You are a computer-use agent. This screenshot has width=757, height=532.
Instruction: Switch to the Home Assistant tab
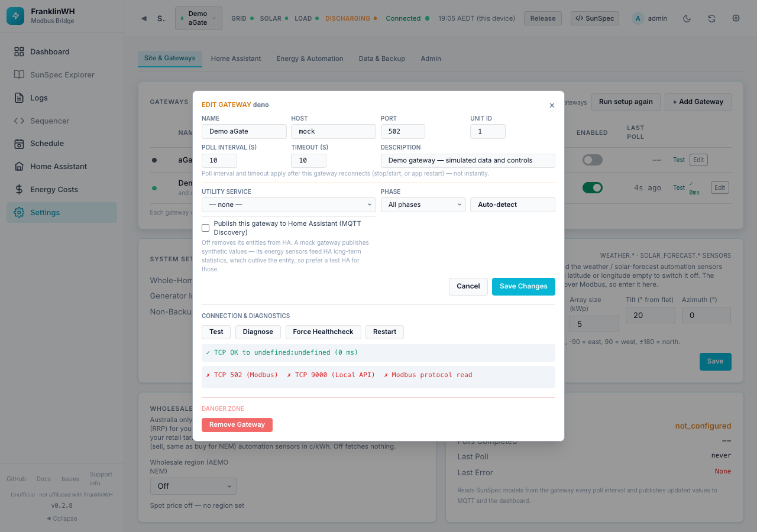coord(236,59)
